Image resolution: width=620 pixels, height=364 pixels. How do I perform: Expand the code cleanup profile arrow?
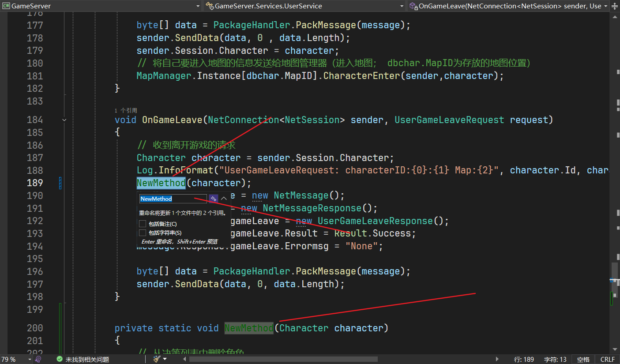165,359
